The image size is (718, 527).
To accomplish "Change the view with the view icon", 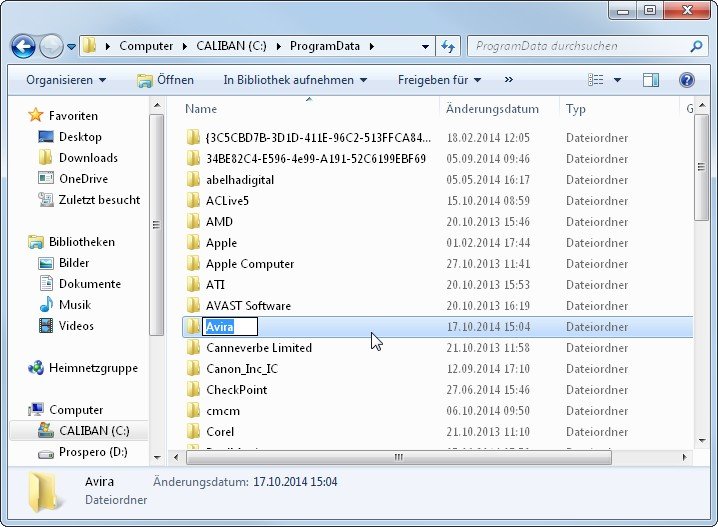I will coord(595,80).
